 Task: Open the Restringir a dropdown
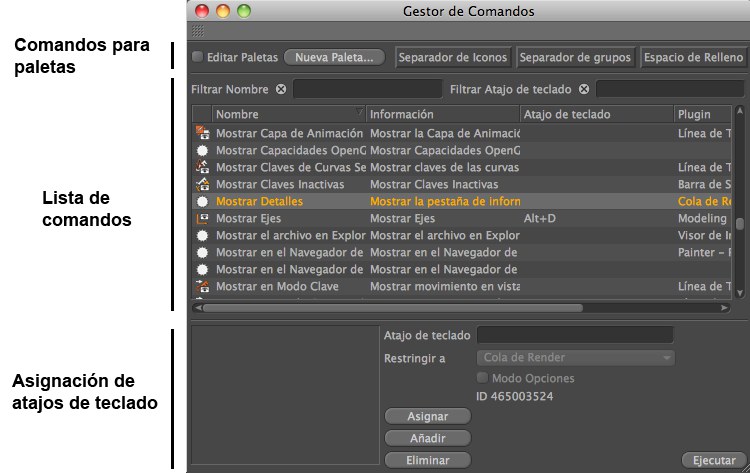(575, 357)
